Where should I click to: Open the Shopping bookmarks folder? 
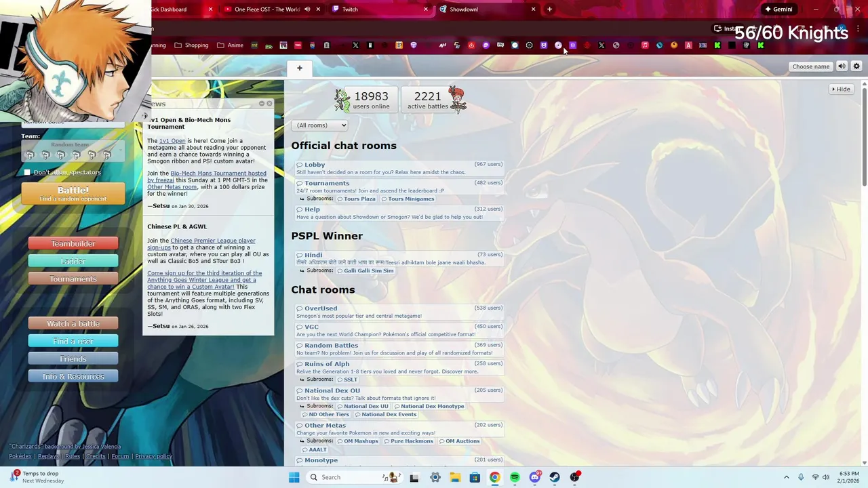tap(191, 45)
